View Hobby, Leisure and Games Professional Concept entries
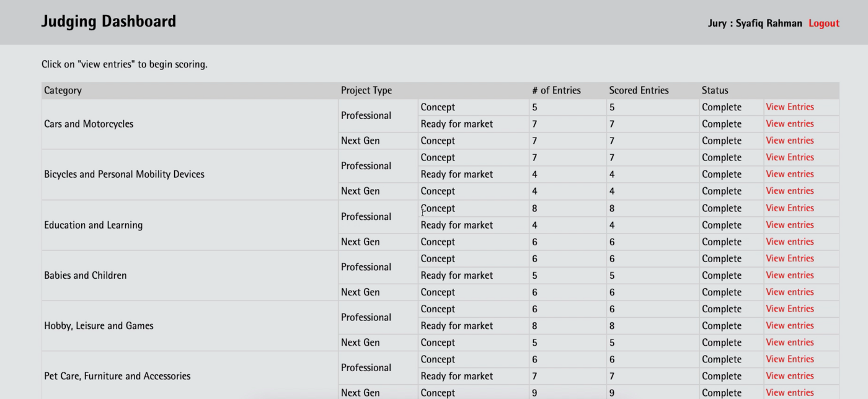This screenshot has width=868, height=399. pos(789,309)
